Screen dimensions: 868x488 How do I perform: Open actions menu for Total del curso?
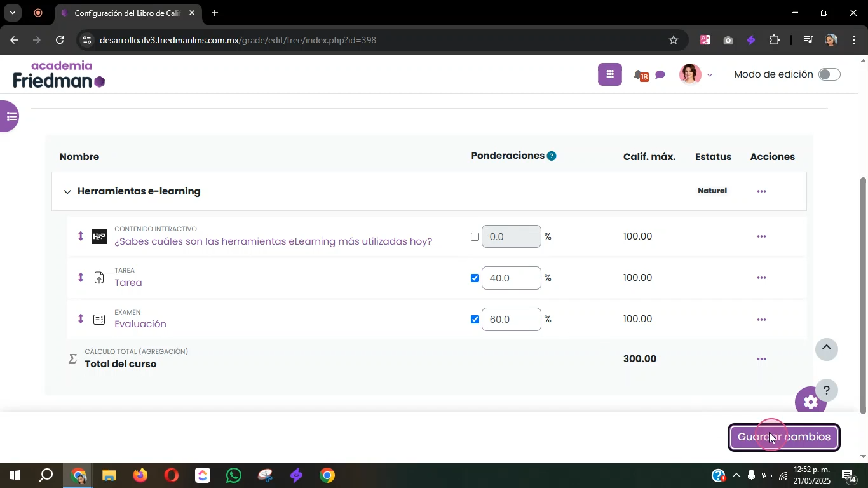point(761,359)
